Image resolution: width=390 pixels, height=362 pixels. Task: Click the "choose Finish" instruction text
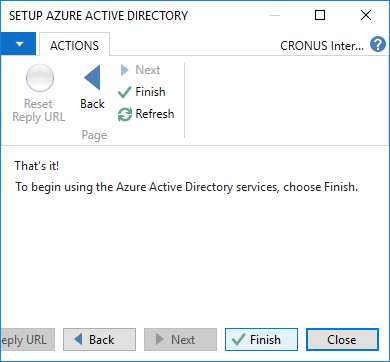coord(320,187)
